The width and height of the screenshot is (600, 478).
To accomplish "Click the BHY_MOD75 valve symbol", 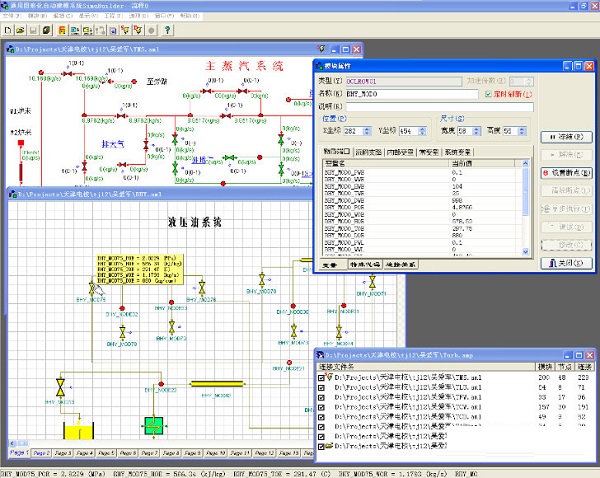I will coord(92,289).
